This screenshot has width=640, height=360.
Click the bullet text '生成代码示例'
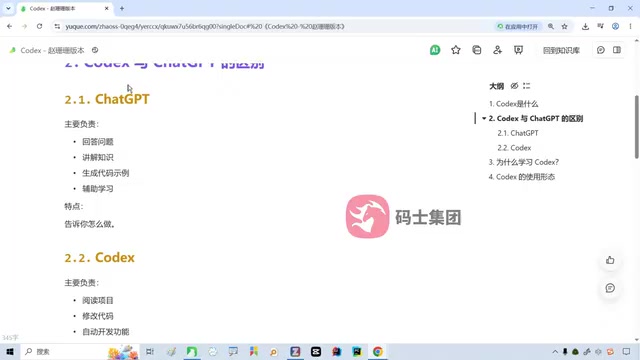click(106, 173)
